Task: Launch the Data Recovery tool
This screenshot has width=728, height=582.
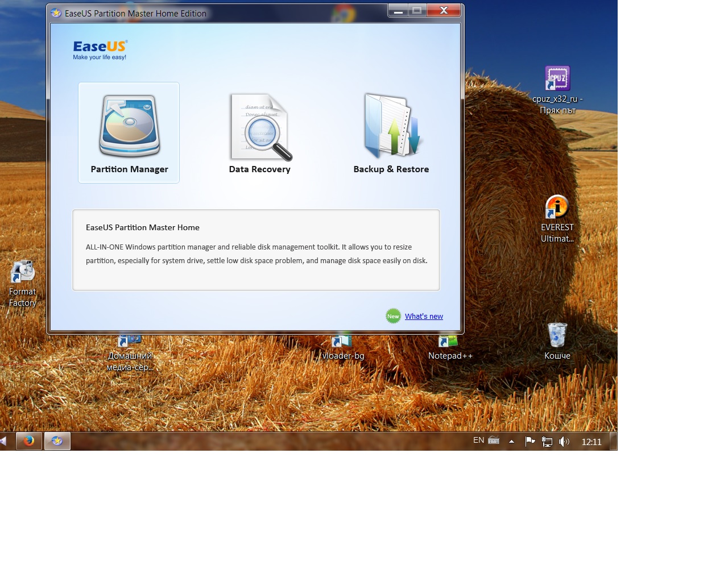Action: click(x=260, y=133)
